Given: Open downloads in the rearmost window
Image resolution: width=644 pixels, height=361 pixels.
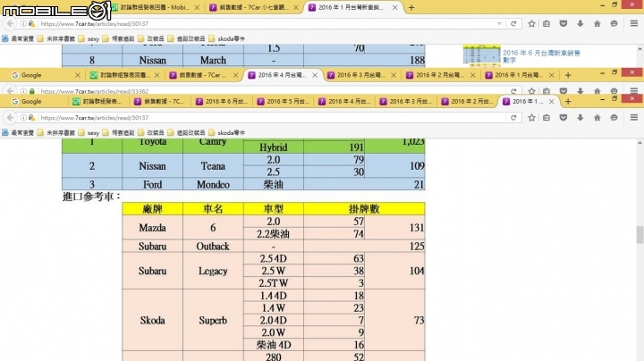Looking at the screenshot, I should click(x=580, y=24).
